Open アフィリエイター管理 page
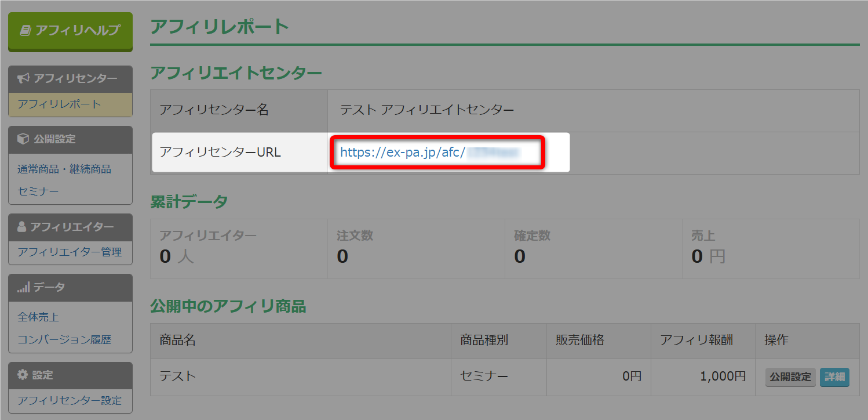The height and width of the screenshot is (420, 868). point(70,252)
